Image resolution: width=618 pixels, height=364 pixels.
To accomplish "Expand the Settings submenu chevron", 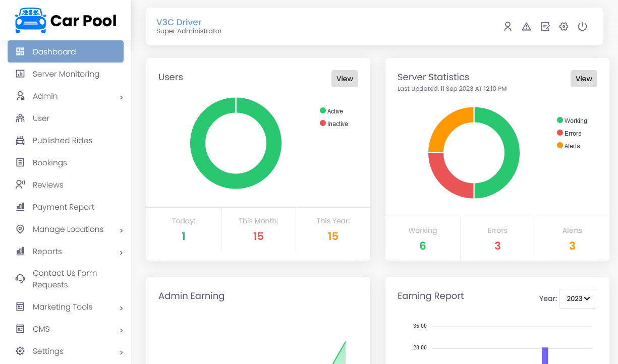I will 121,352.
